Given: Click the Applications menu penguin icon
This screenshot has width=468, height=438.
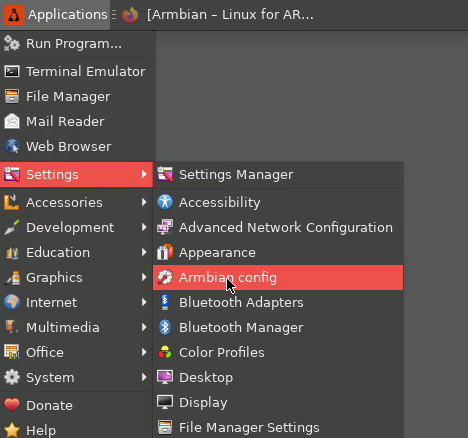Looking at the screenshot, I should 14,15.
